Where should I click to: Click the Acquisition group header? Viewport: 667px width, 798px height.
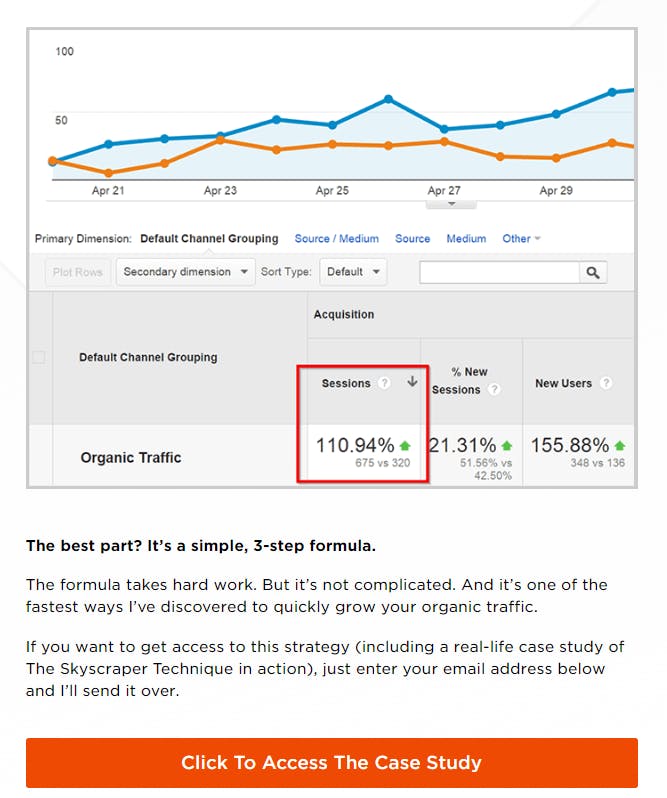344,315
